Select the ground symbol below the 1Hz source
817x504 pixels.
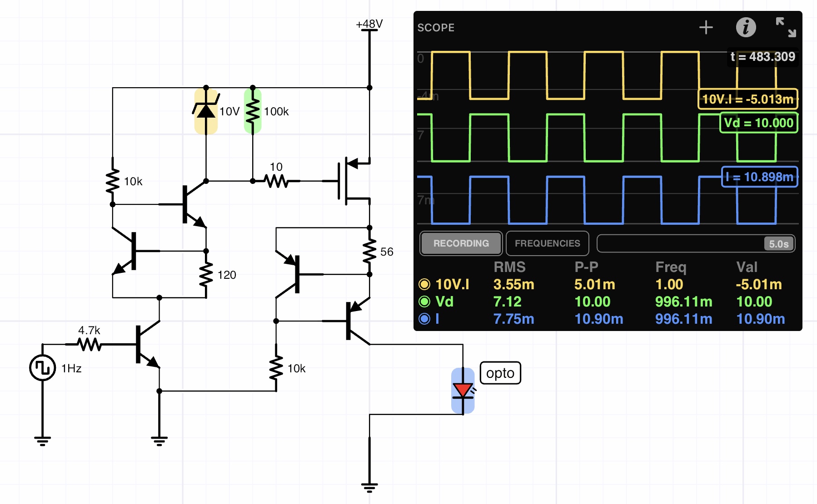click(x=42, y=440)
